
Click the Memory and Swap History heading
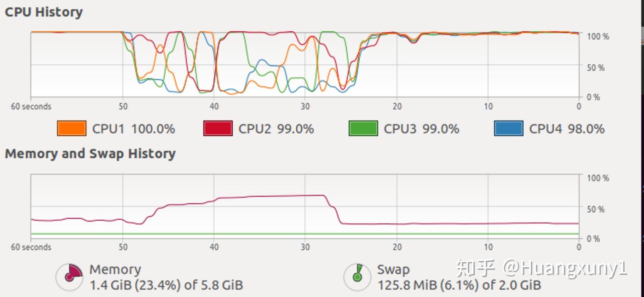click(90, 154)
